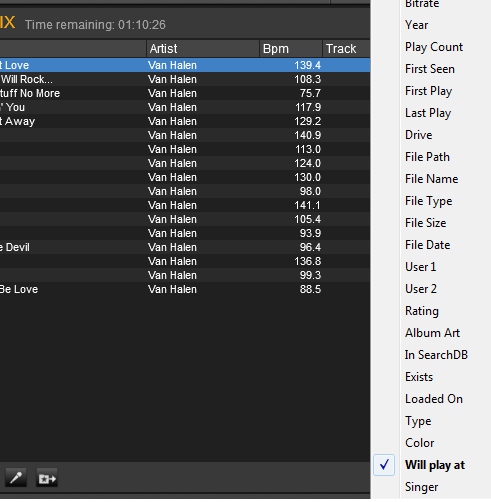Click the Bpm value 105.4
Viewport: 491px width, 502px height.
point(307,219)
